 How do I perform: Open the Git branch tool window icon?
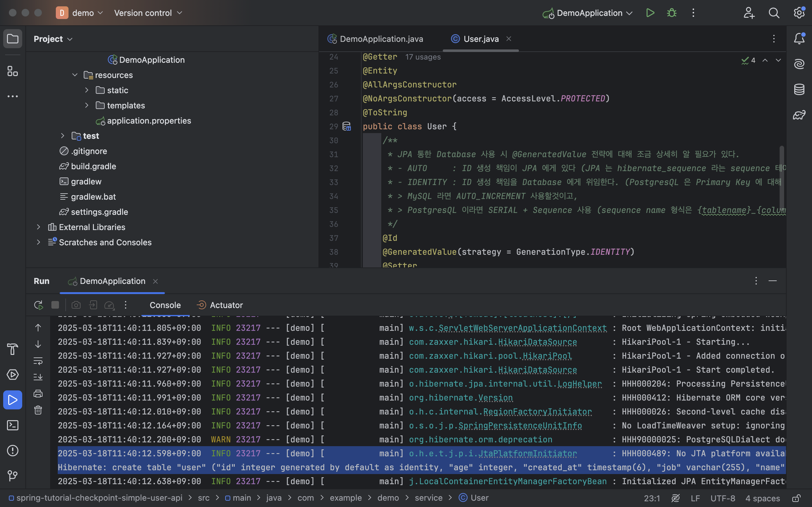point(12,476)
